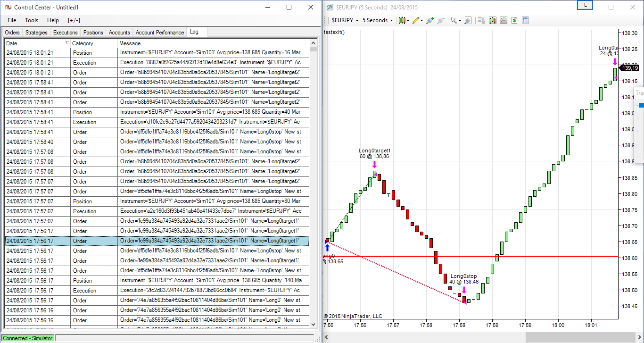Click the Long0target1 magenta arrow marker on chart

click(x=374, y=165)
